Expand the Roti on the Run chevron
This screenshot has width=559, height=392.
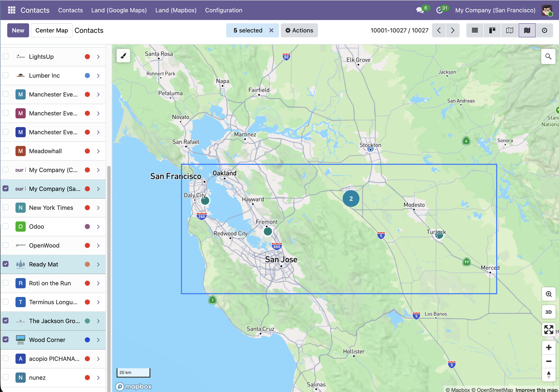click(x=98, y=283)
